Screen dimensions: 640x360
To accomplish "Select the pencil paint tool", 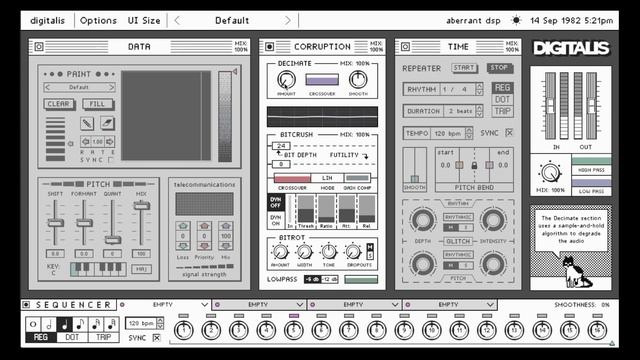I will tap(87, 123).
